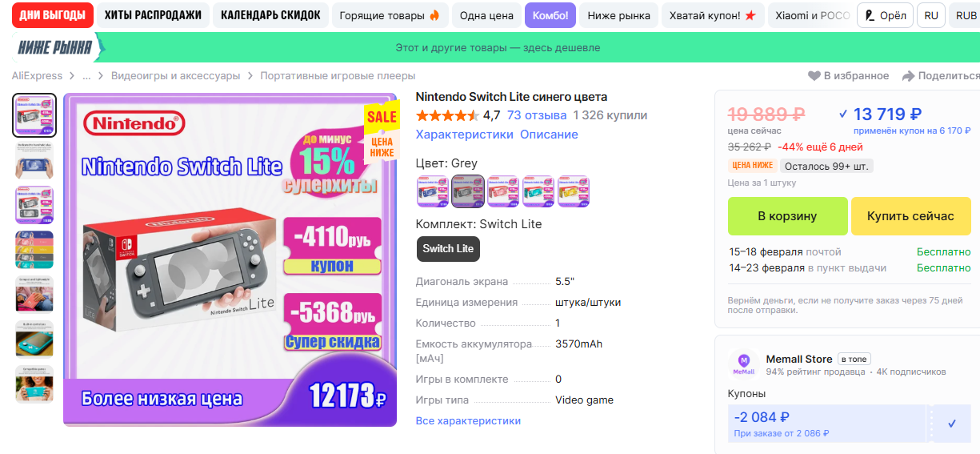Click the location pin icon beside Орёл

[870, 15]
